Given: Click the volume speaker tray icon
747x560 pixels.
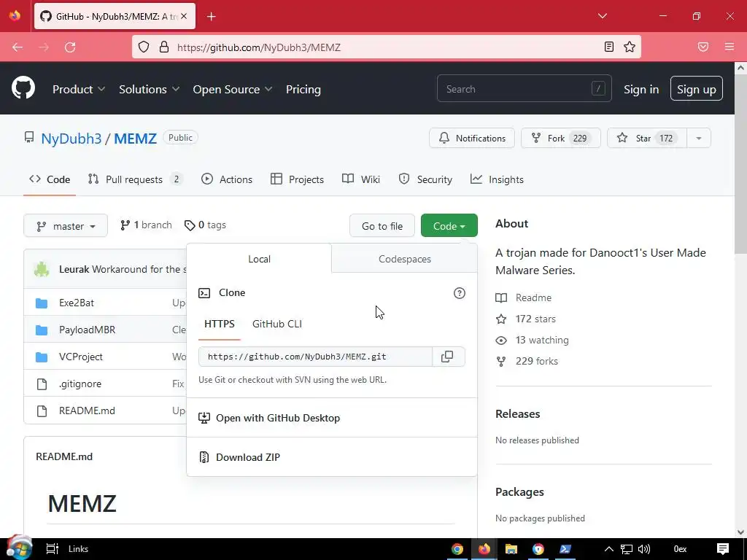Looking at the screenshot, I should (644, 549).
